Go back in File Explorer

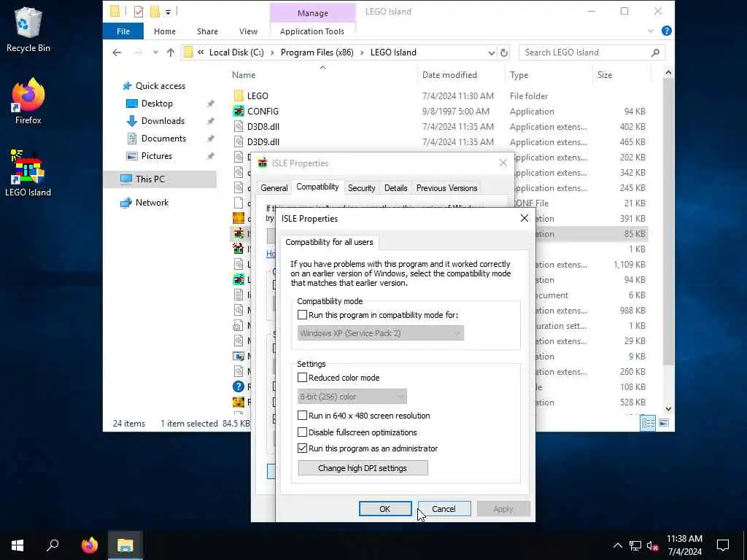(x=117, y=52)
